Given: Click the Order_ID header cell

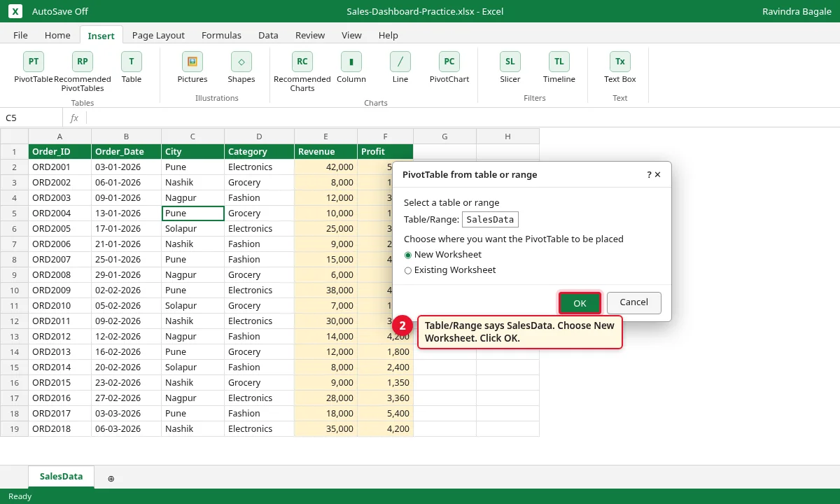Looking at the screenshot, I should 59,151.
